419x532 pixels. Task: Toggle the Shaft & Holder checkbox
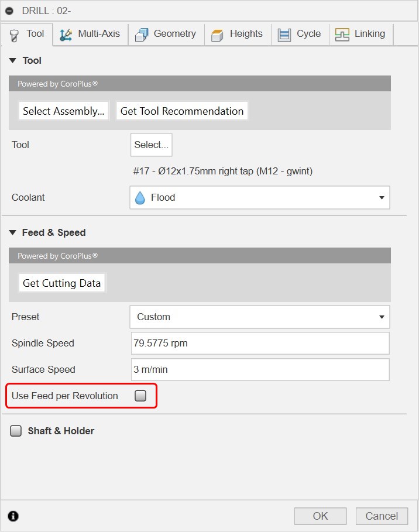pos(16,431)
